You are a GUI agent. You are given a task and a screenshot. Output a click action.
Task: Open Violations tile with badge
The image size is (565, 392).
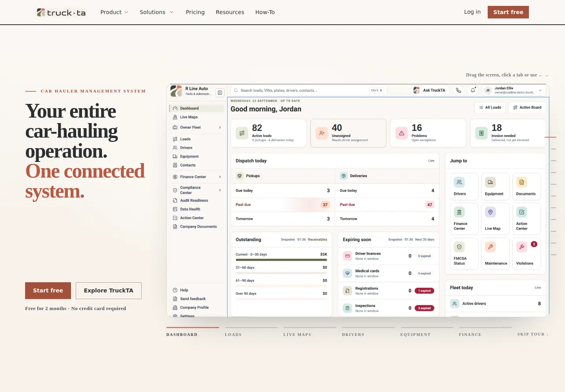click(527, 254)
